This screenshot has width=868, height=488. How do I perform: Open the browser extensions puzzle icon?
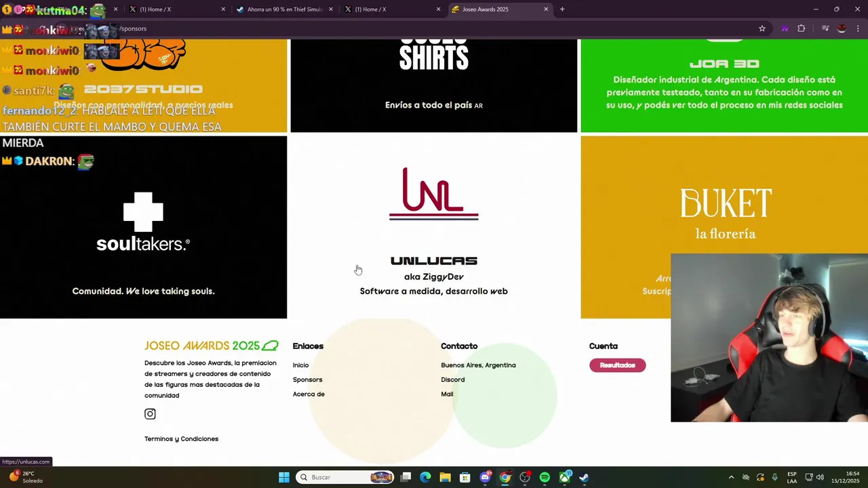pyautogui.click(x=802, y=28)
